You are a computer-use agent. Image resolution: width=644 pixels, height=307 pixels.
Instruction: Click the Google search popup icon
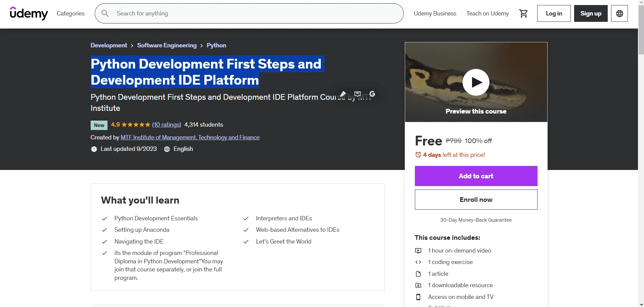[372, 94]
